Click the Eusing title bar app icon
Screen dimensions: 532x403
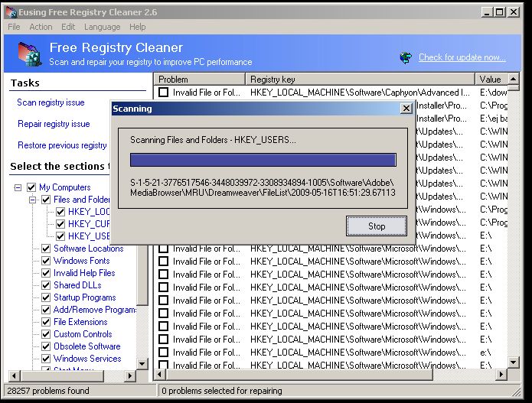11,12
